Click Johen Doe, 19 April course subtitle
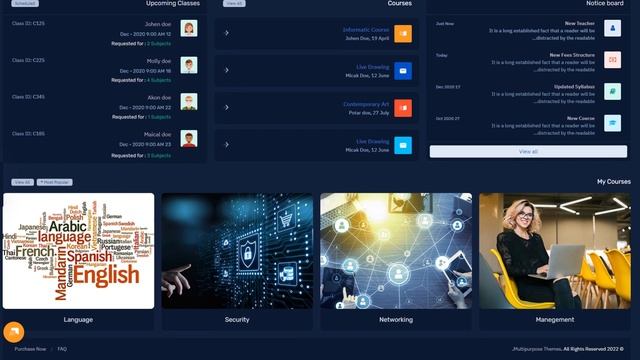Screen dimensions: 640x360 367,38
